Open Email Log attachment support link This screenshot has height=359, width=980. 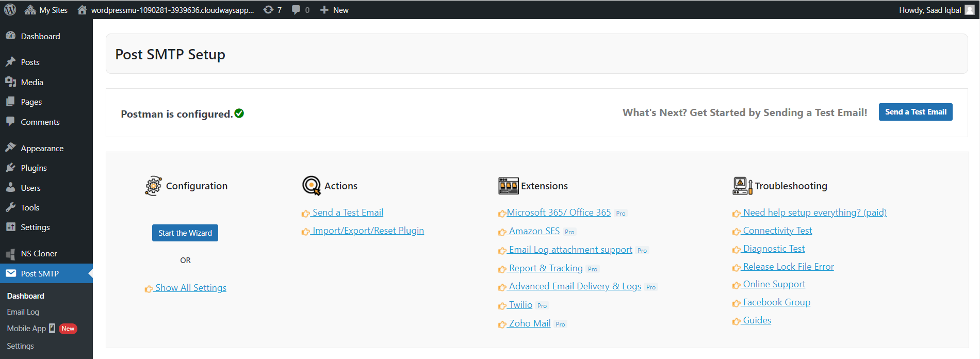(x=570, y=250)
